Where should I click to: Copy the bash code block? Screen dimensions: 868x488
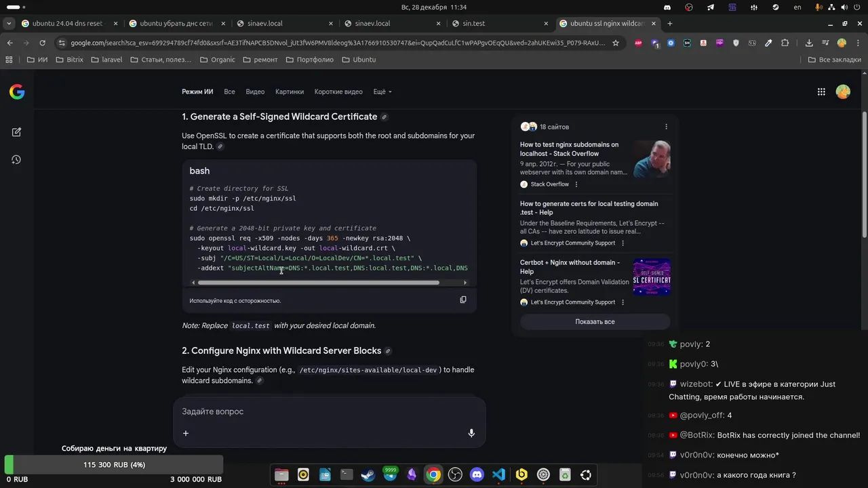[463, 300]
